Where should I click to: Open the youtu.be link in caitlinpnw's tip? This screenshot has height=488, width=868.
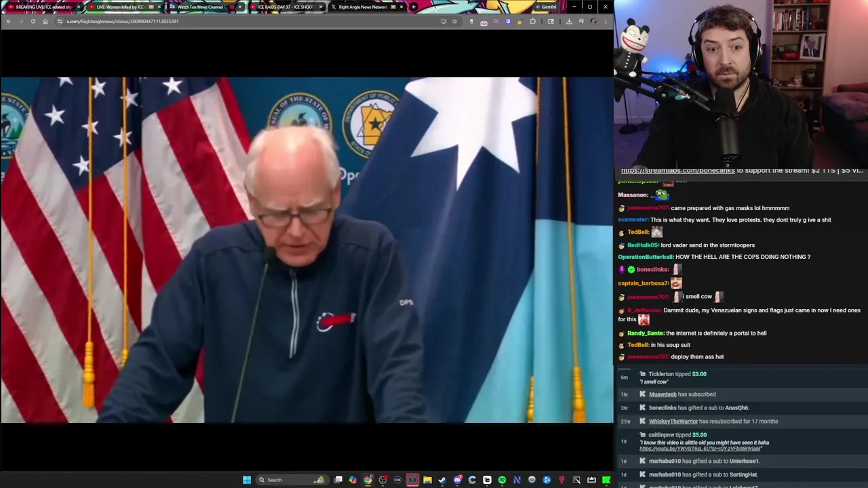point(700,449)
